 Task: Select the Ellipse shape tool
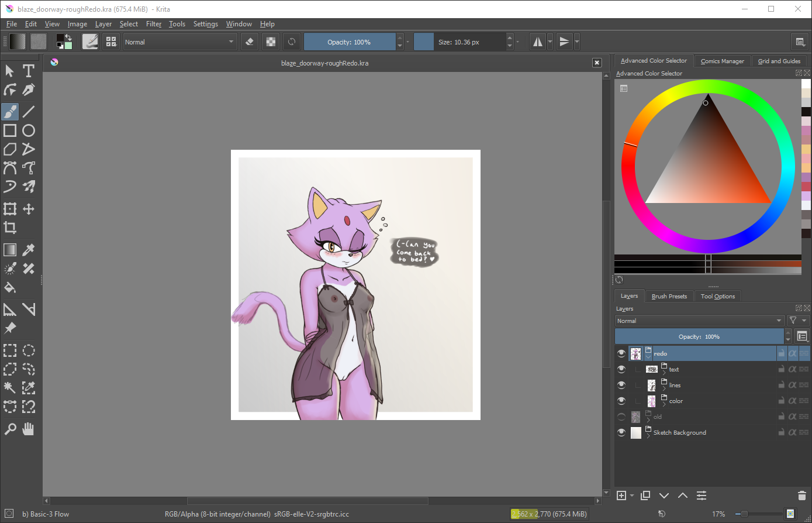pos(28,130)
